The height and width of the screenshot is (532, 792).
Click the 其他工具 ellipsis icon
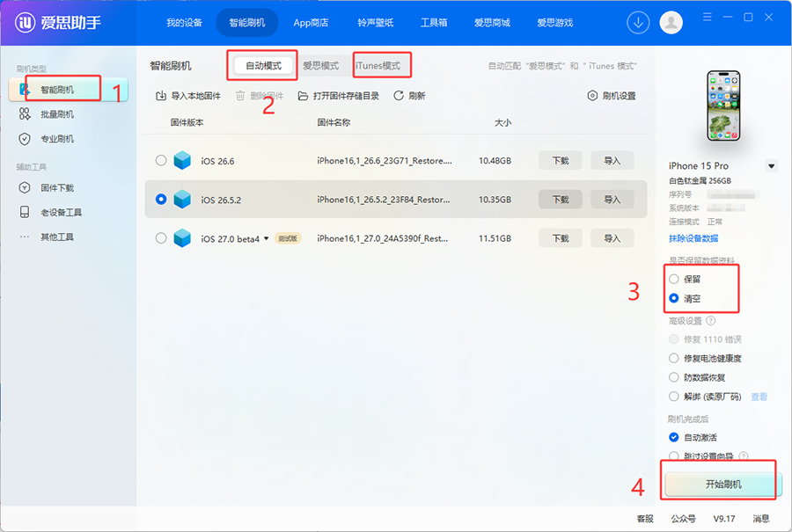25,237
